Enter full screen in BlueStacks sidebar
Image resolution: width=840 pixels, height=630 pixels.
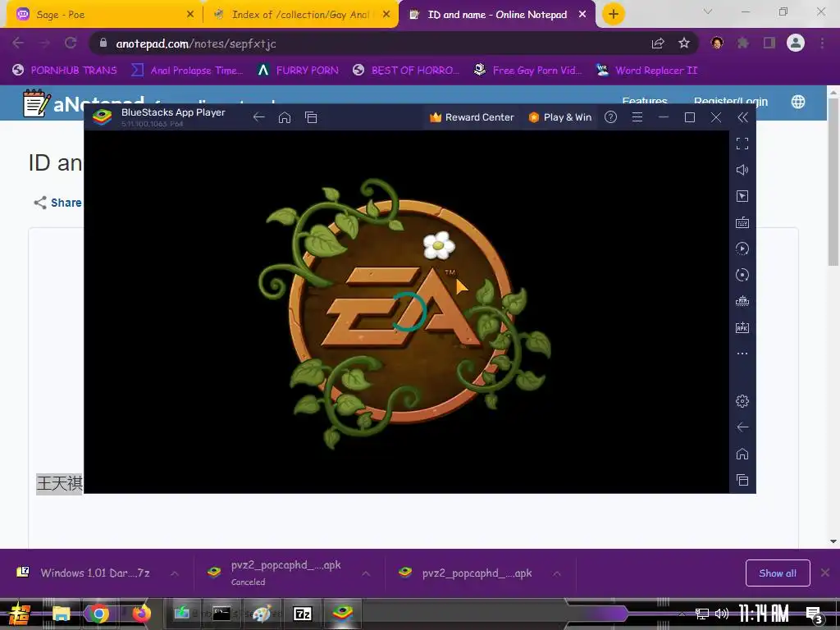pos(742,144)
